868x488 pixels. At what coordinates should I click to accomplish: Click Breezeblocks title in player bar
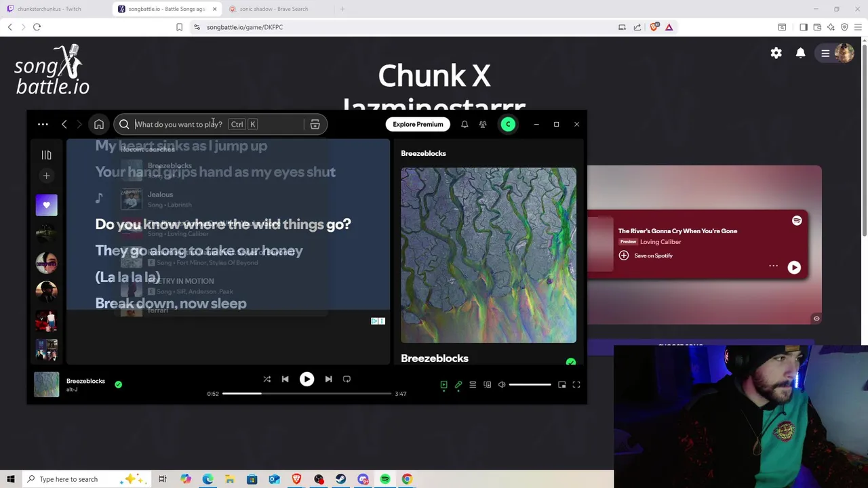pyautogui.click(x=85, y=381)
